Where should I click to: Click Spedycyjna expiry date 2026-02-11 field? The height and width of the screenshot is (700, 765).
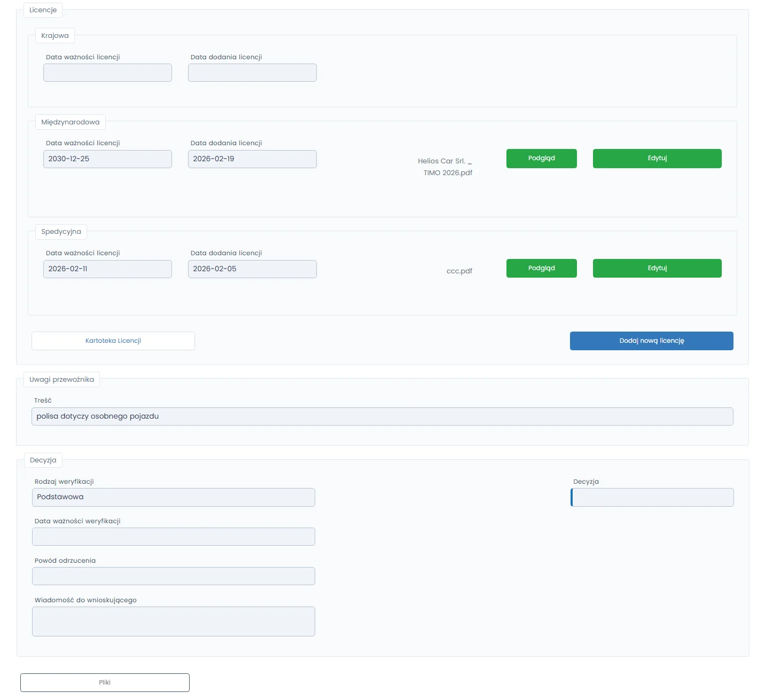107,270
